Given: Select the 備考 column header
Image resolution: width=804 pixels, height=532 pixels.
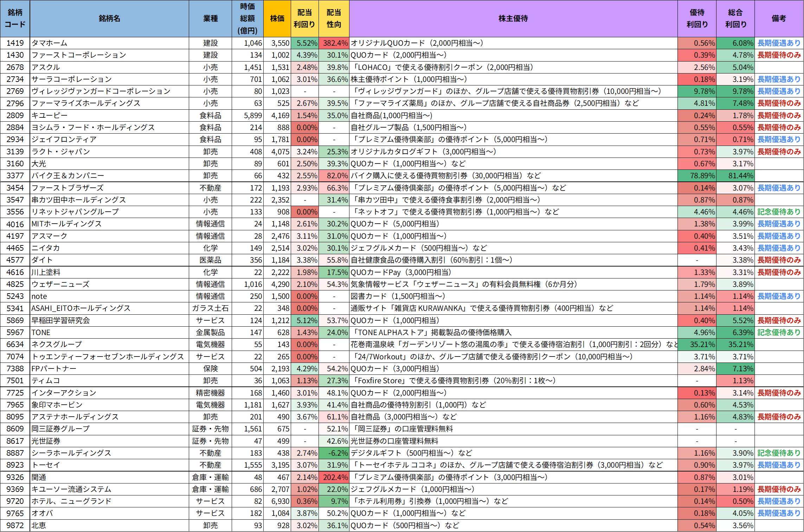Looking at the screenshot, I should [779, 18].
